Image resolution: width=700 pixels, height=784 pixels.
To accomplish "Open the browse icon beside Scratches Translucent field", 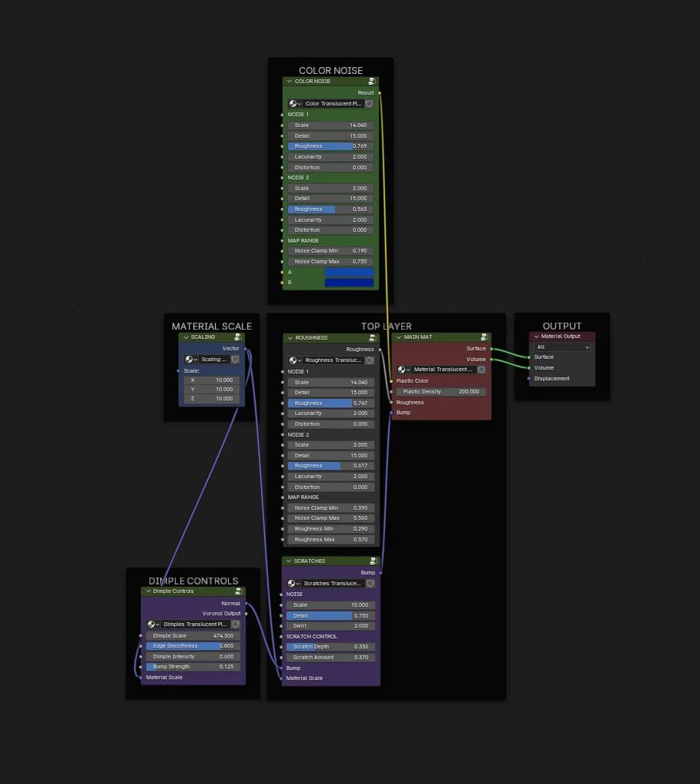I will tap(292, 583).
